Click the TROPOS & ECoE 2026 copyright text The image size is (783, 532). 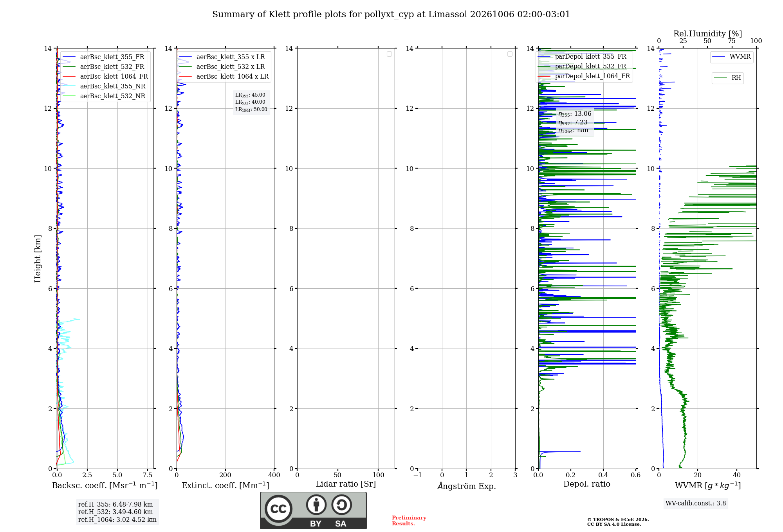[x=618, y=519]
